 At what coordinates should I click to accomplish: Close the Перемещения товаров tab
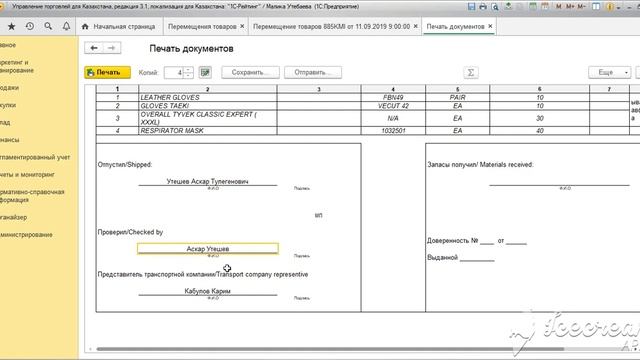242,26
